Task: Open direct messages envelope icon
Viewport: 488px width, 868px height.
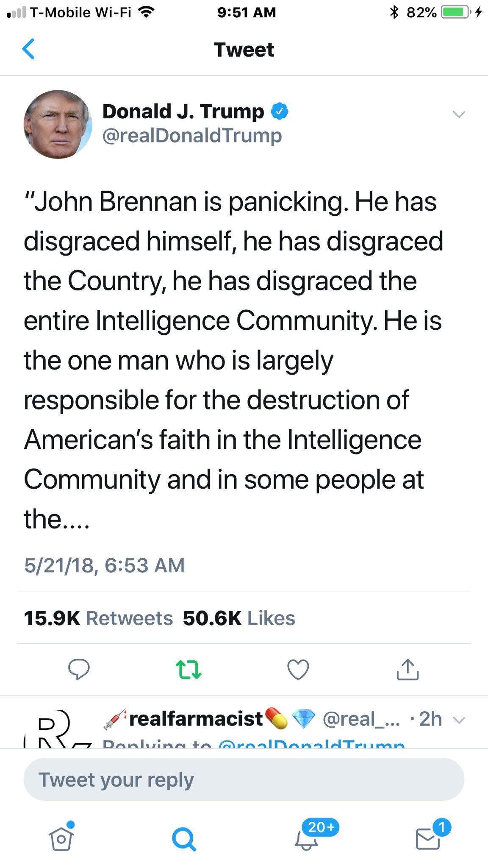Action: [x=428, y=838]
